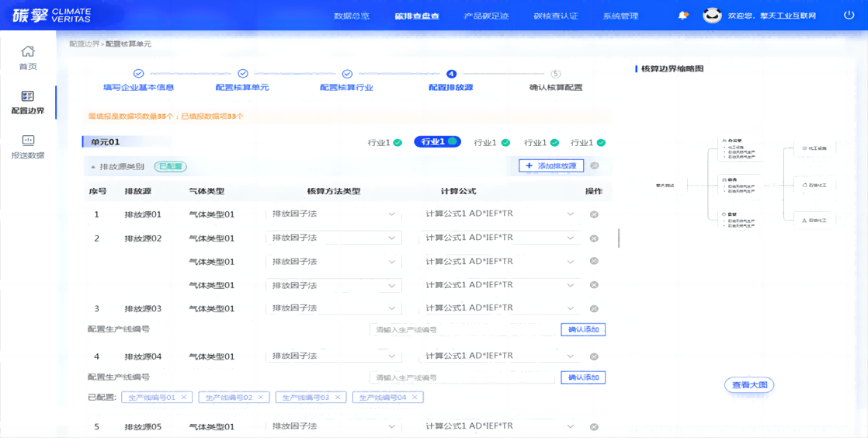
Task: Click the 气体类型 column header
Action: (207, 191)
